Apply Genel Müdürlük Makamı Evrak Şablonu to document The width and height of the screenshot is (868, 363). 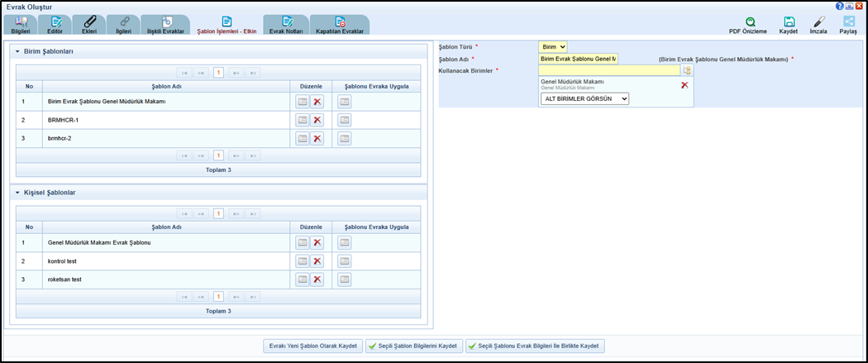pyautogui.click(x=345, y=242)
